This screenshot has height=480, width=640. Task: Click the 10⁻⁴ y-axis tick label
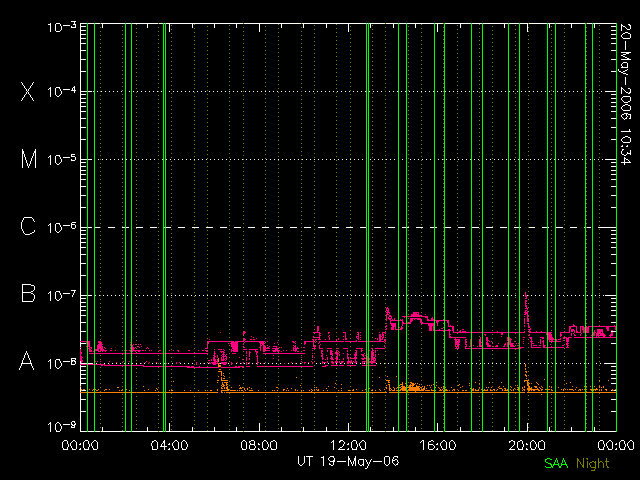click(x=62, y=92)
